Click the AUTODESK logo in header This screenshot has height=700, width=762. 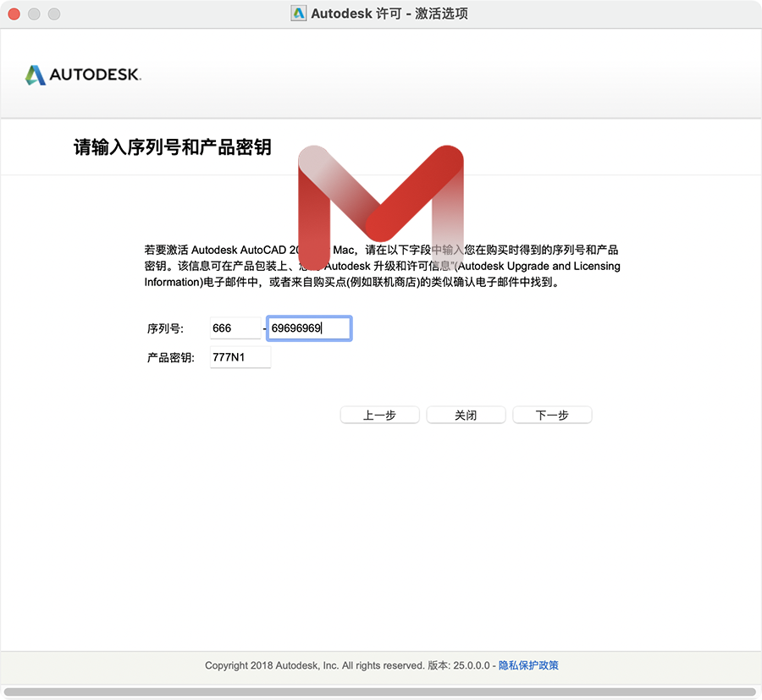83,75
